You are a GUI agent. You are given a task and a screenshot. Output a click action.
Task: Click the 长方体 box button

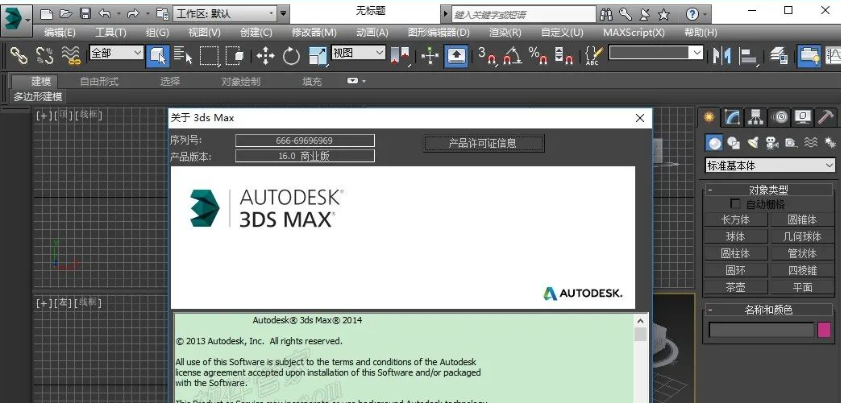(735, 220)
